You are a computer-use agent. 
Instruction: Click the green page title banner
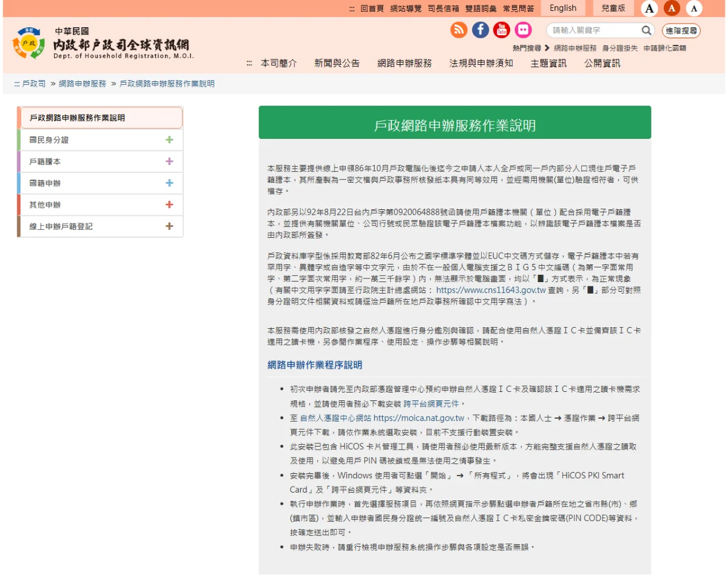(x=455, y=123)
